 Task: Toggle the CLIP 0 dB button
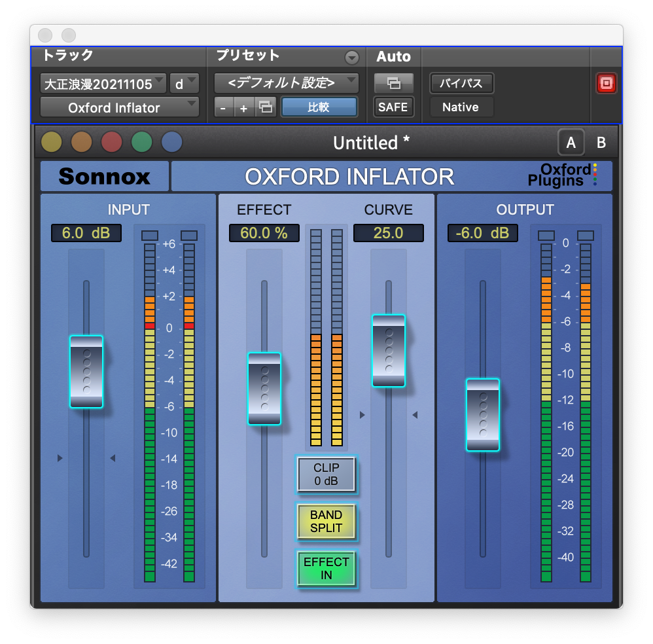click(x=326, y=474)
